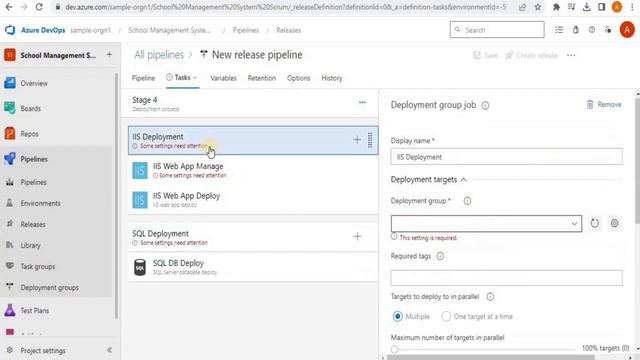Show info for Targets to deploy in parallel

point(490,297)
